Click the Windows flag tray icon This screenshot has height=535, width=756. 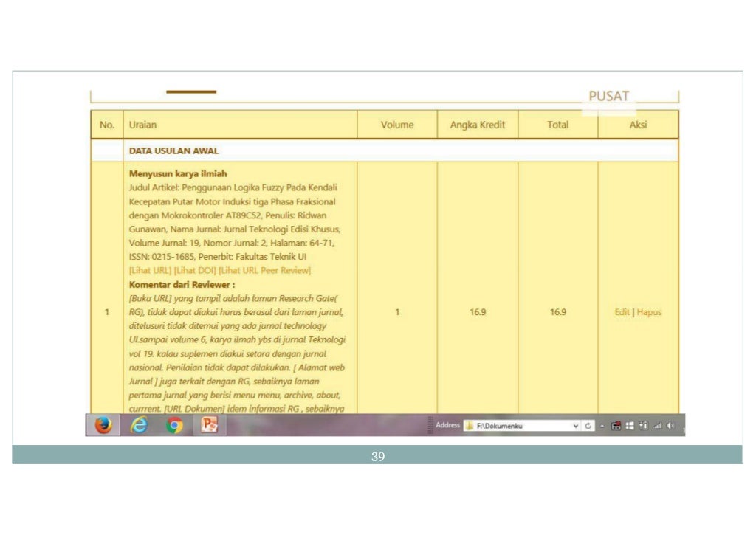pos(630,426)
